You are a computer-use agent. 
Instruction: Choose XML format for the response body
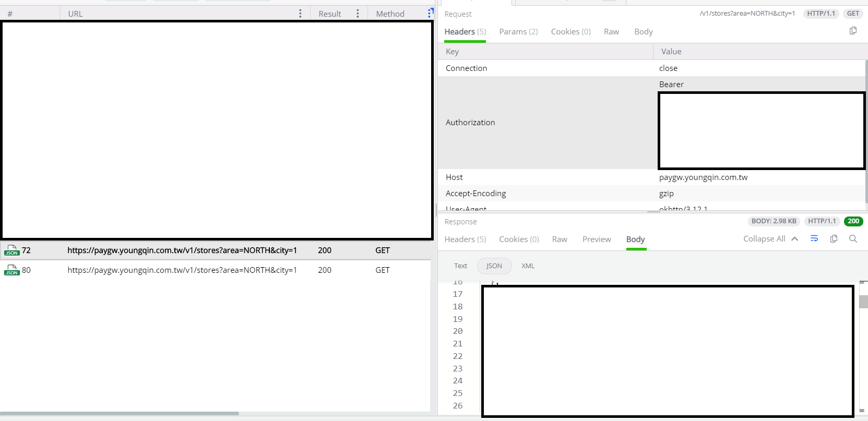click(x=528, y=266)
